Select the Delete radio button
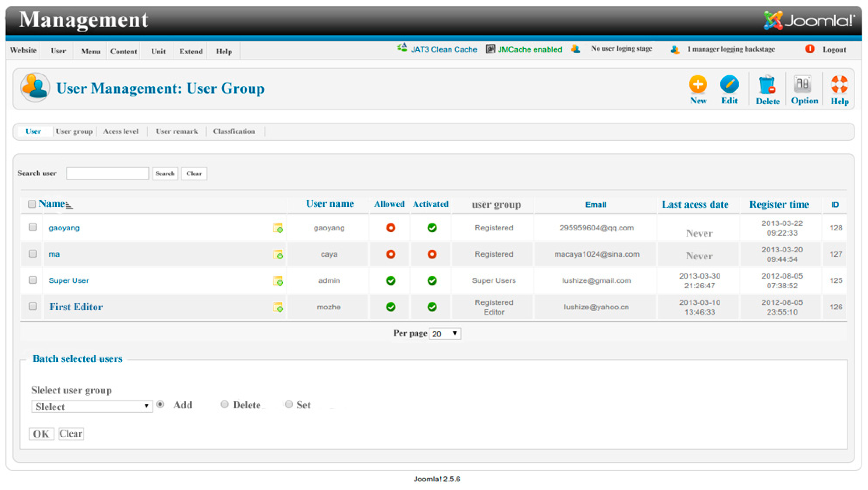This screenshot has height=490, width=868. [x=224, y=404]
